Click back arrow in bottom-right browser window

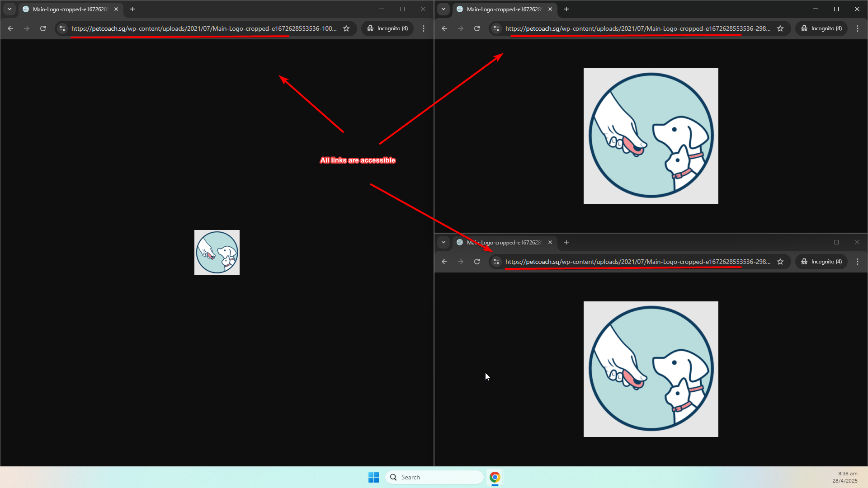pos(444,262)
